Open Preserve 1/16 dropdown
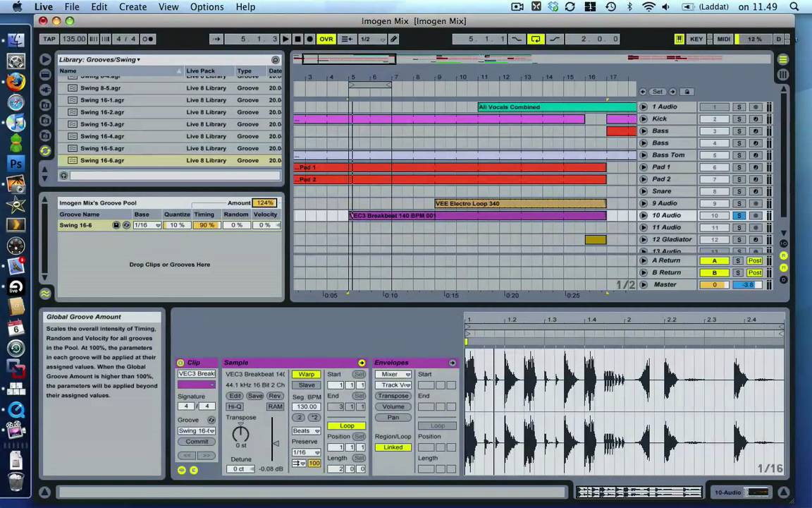The height and width of the screenshot is (508, 812). (306, 452)
